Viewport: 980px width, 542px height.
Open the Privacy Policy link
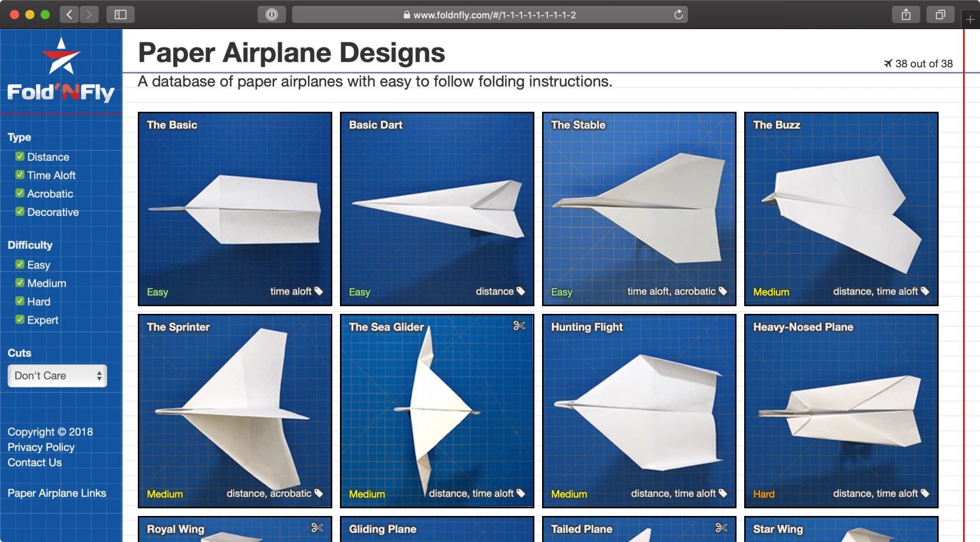coord(41,447)
